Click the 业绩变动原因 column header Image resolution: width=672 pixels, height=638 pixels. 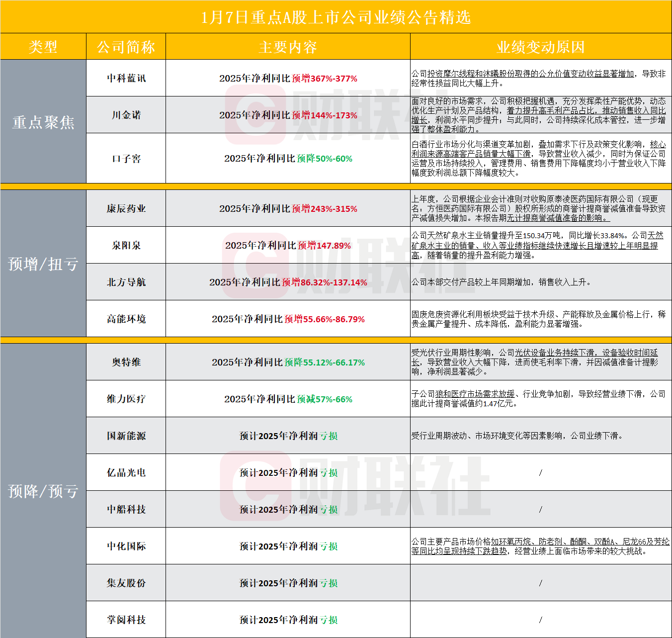tap(541, 47)
